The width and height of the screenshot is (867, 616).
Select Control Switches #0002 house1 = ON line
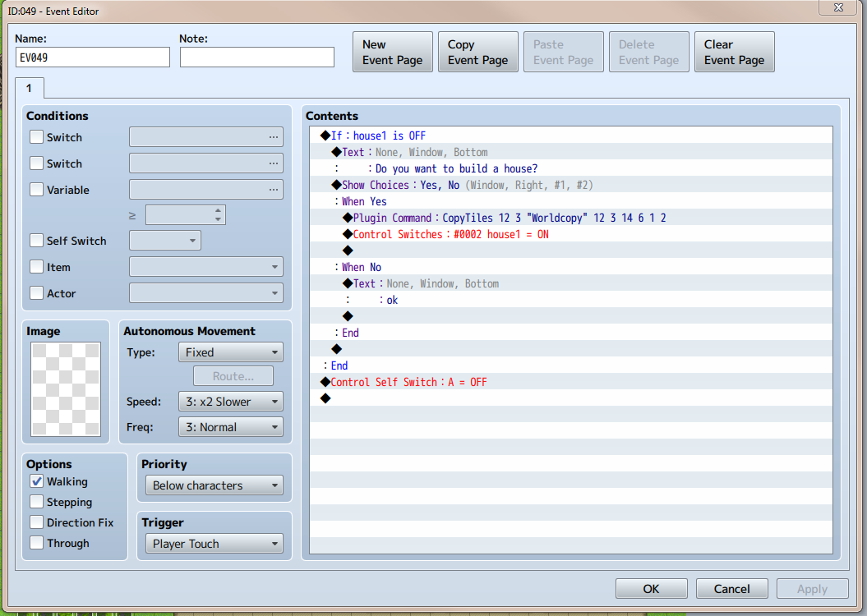570,234
